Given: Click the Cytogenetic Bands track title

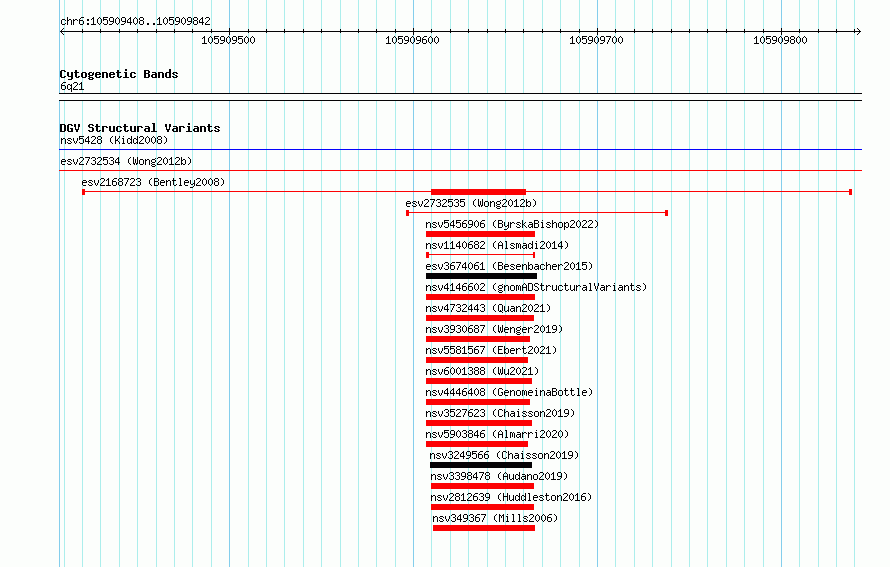Looking at the screenshot, I should pyautogui.click(x=119, y=74).
